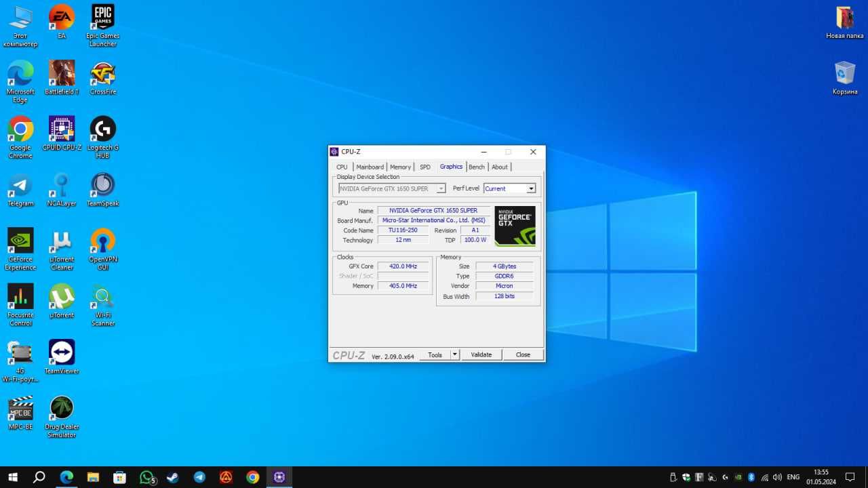Open the Mainboard tab
The height and width of the screenshot is (488, 868).
[x=370, y=167]
